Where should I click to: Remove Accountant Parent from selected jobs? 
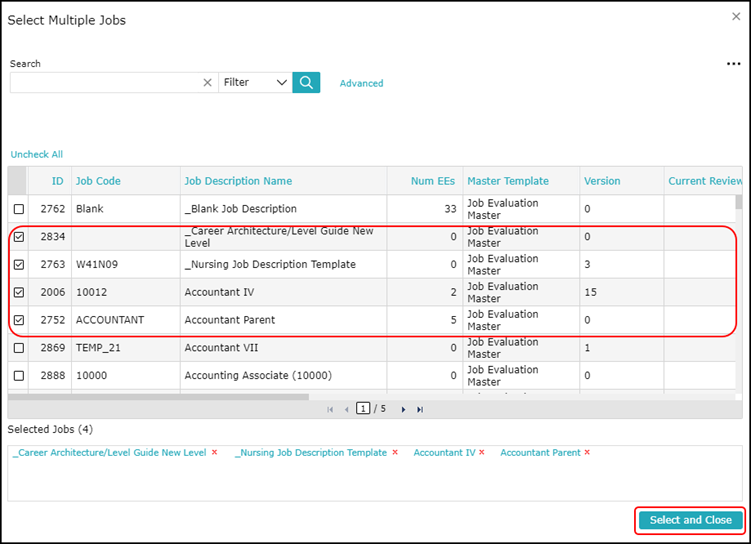[x=587, y=452]
